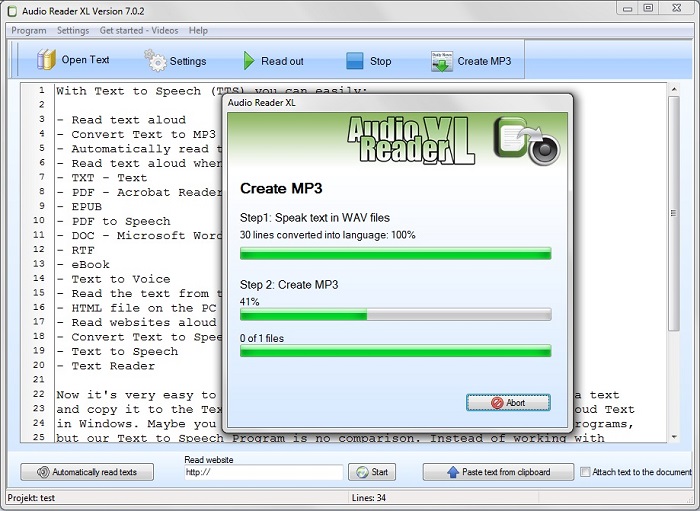700x511 pixels.
Task: Click line 9 '- EPUB'
Action: (79, 207)
